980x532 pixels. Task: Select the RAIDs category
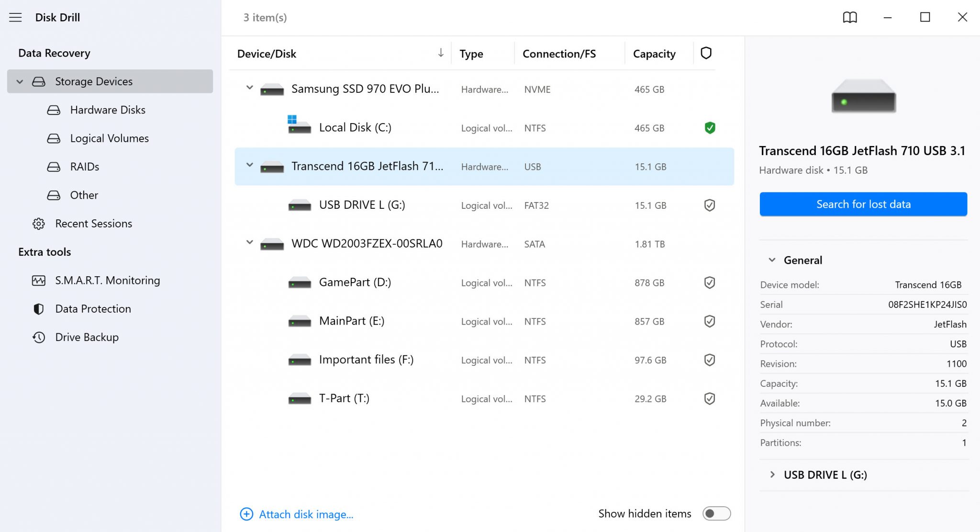(84, 167)
